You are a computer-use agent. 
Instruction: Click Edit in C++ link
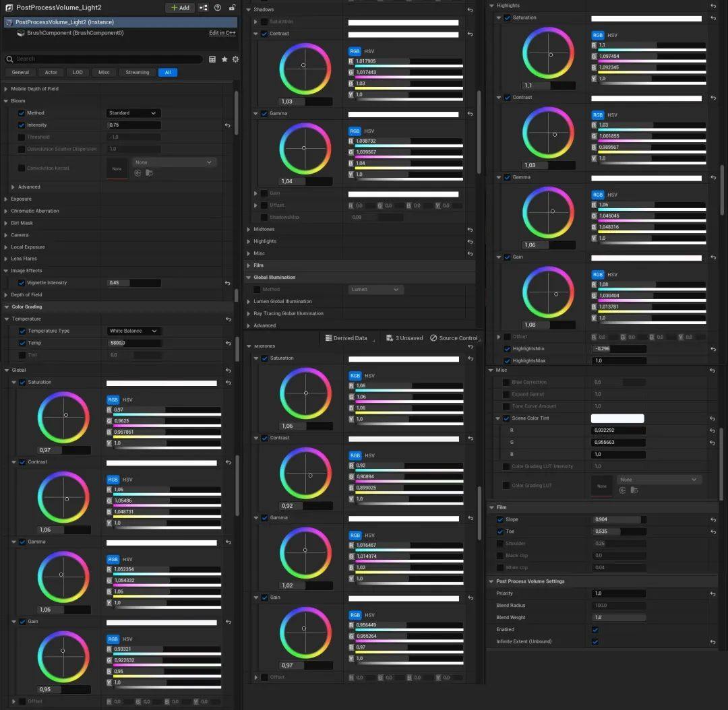[222, 32]
